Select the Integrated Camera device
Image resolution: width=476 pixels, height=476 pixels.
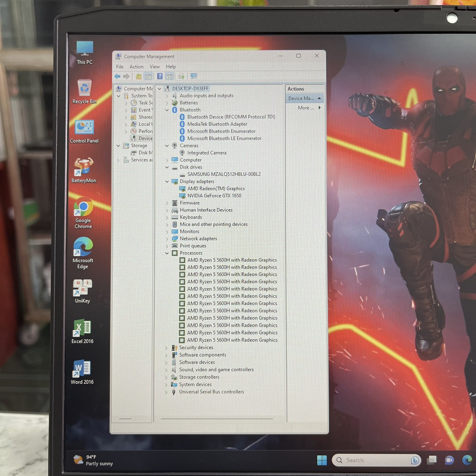[207, 153]
